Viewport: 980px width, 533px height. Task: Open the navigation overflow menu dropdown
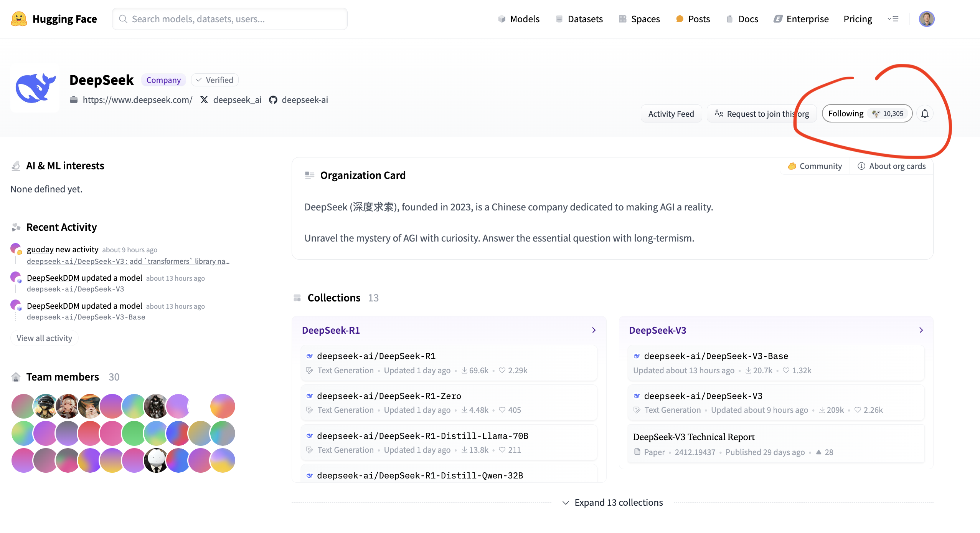coord(893,19)
